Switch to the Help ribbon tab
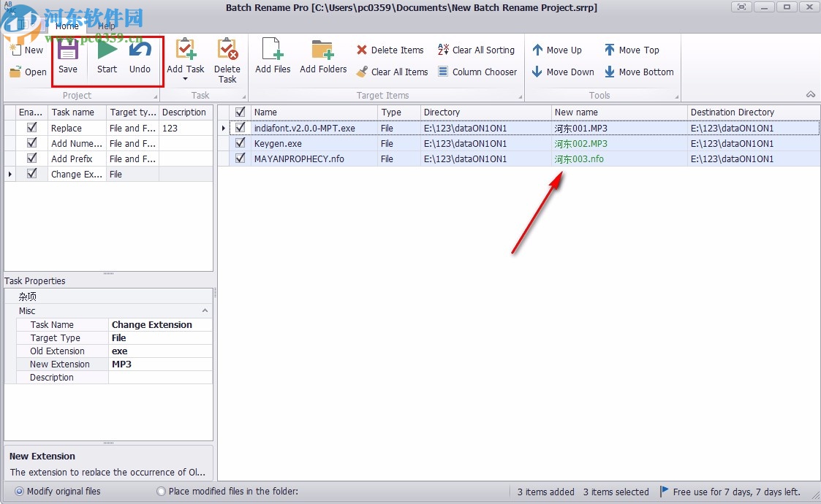Image resolution: width=821 pixels, height=504 pixels. 107,26
